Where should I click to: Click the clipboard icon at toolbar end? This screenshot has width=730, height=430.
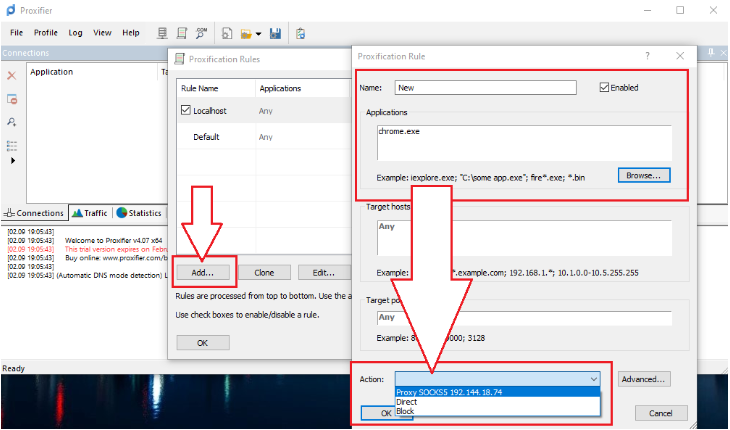tap(300, 34)
